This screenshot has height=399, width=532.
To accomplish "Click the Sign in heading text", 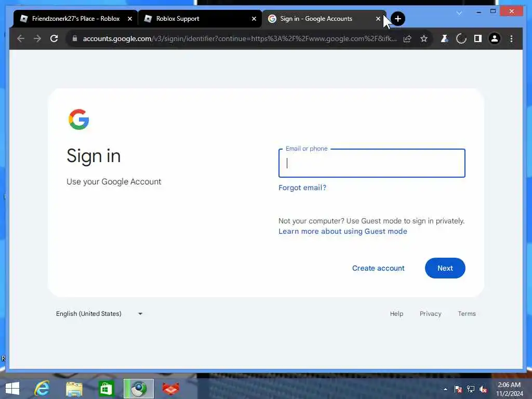I will 94,156.
